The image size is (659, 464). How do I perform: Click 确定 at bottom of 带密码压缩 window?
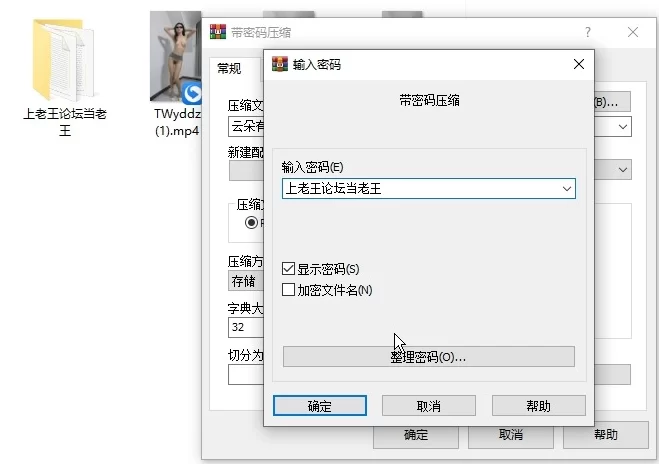click(x=416, y=435)
